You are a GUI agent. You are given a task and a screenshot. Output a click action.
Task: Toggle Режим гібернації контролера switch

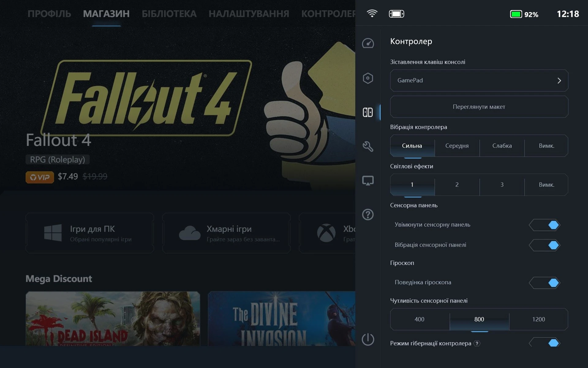pos(545,343)
